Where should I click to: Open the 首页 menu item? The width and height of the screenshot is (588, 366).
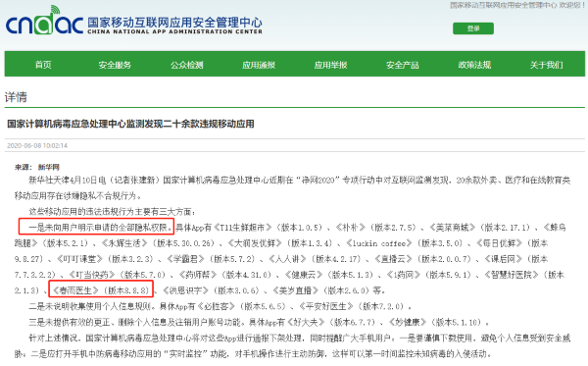pyautogui.click(x=43, y=65)
